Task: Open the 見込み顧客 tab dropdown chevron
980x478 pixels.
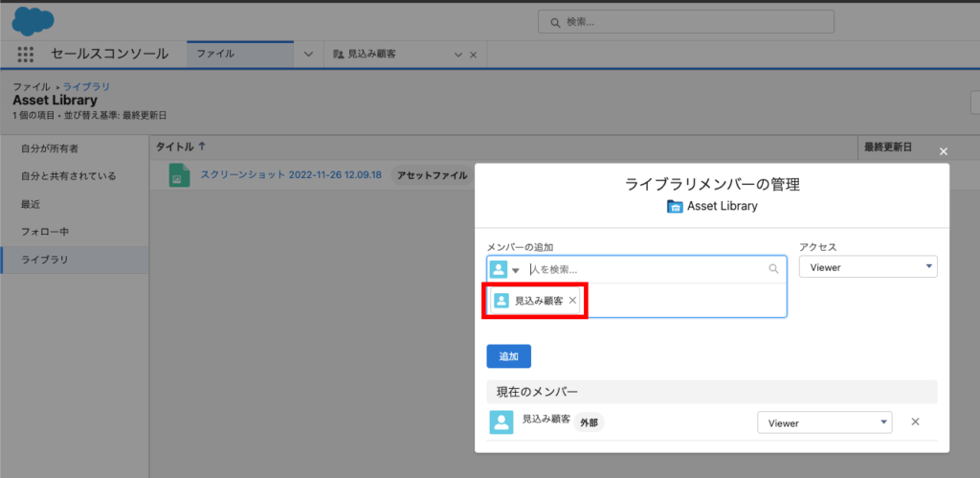Action: coord(457,55)
